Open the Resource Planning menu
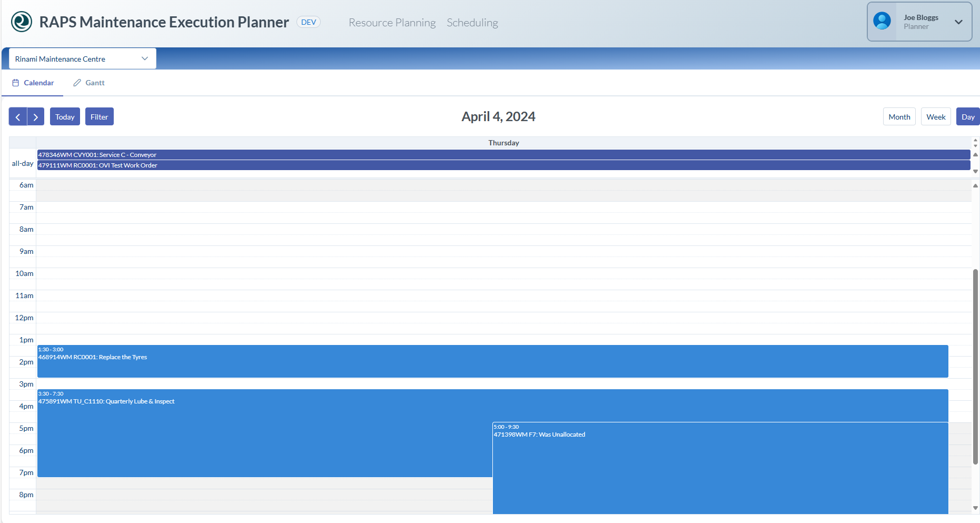This screenshot has width=980, height=523. (392, 23)
